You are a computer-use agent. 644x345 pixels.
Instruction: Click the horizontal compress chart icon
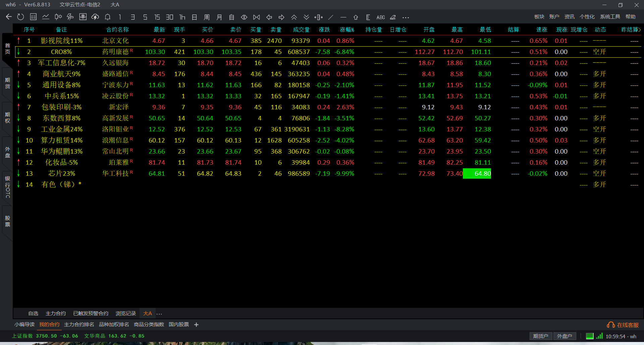244,17
